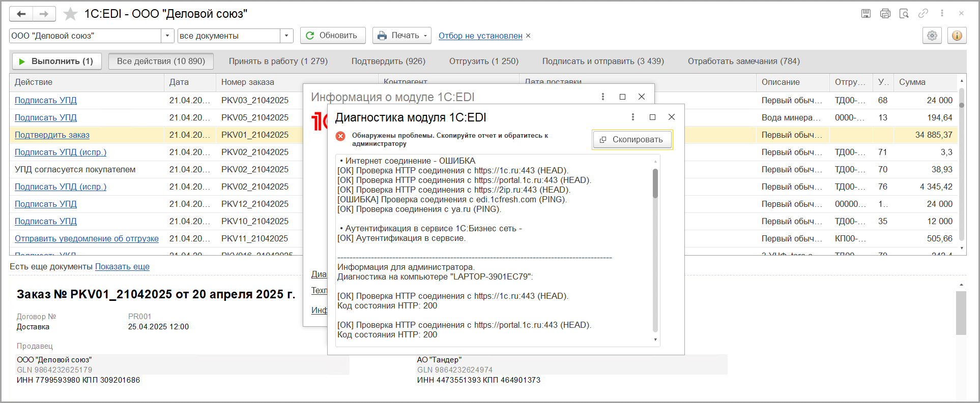Switch to Отработать замечания (784) tab
The width and height of the screenshot is (980, 403).
[744, 61]
